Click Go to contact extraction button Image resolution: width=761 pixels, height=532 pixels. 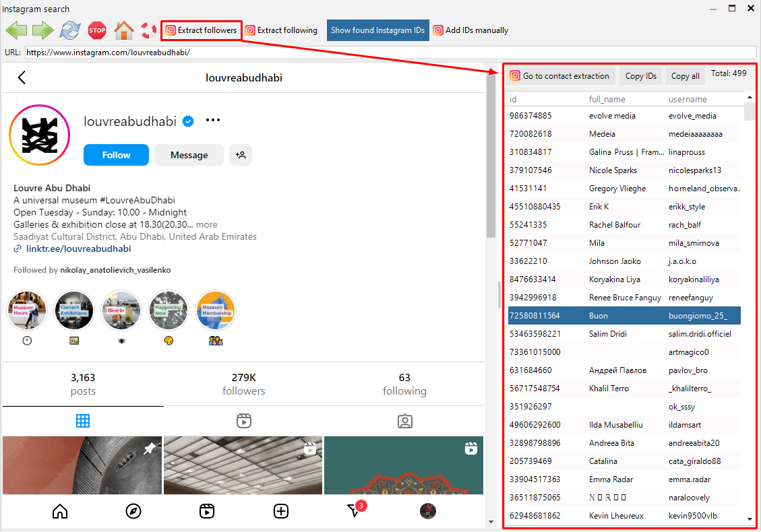(561, 76)
